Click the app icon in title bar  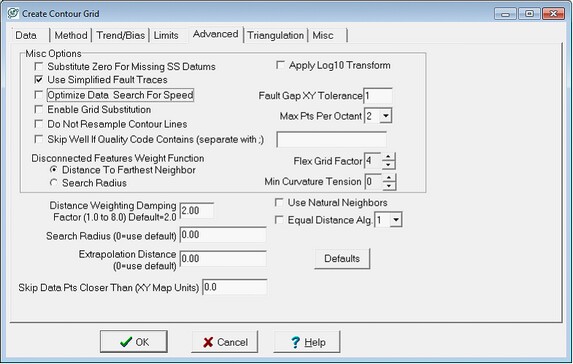tap(13, 14)
